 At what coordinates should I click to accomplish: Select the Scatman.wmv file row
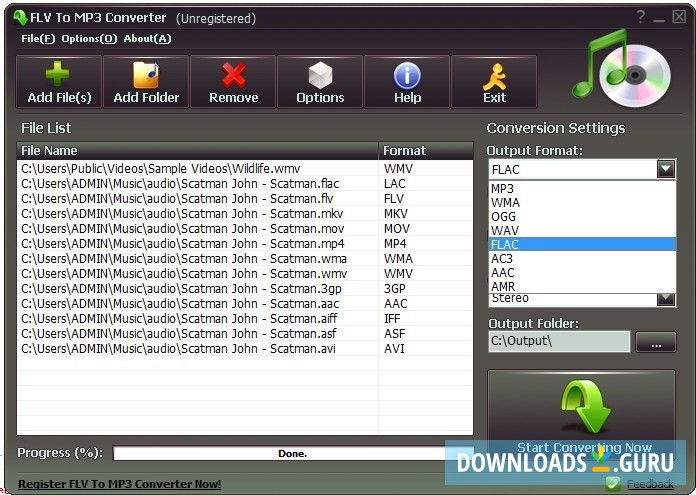pyautogui.click(x=245, y=273)
